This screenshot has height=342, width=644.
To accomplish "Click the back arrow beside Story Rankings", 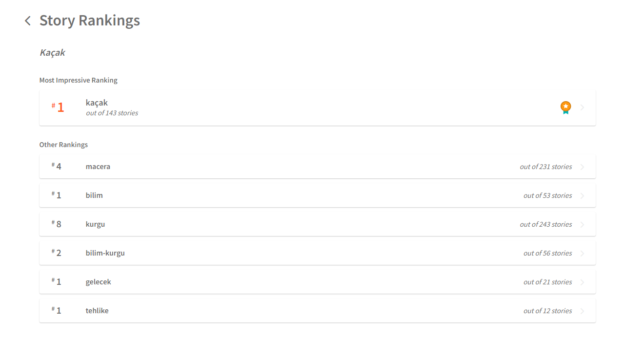I will (28, 21).
